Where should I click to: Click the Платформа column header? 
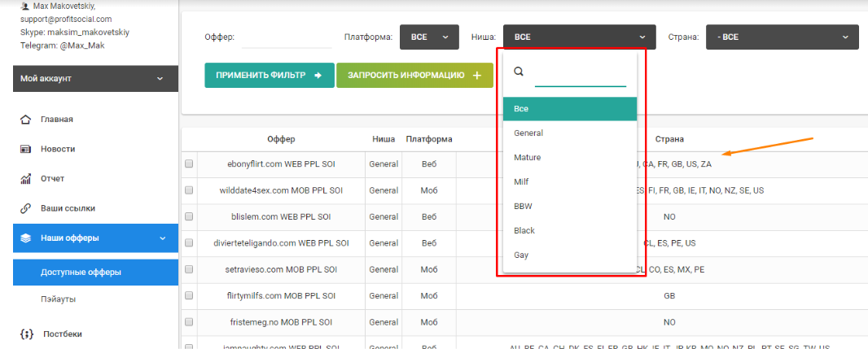pyautogui.click(x=429, y=139)
